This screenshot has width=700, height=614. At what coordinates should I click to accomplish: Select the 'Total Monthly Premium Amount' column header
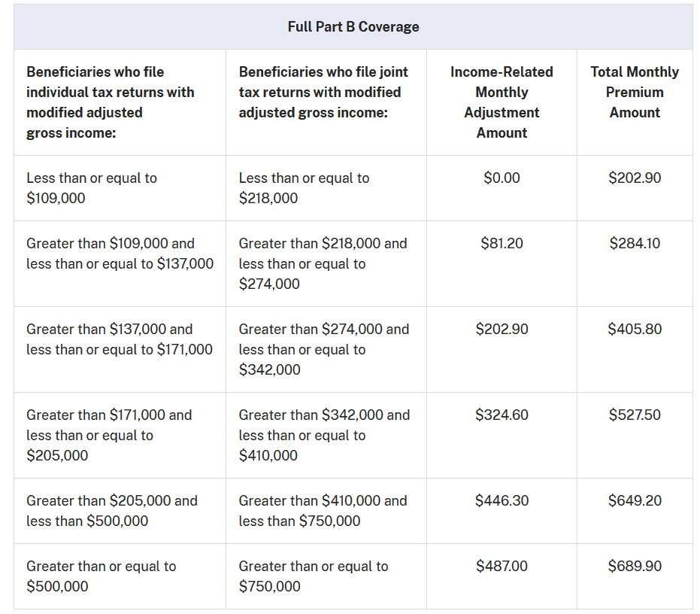coord(635,93)
